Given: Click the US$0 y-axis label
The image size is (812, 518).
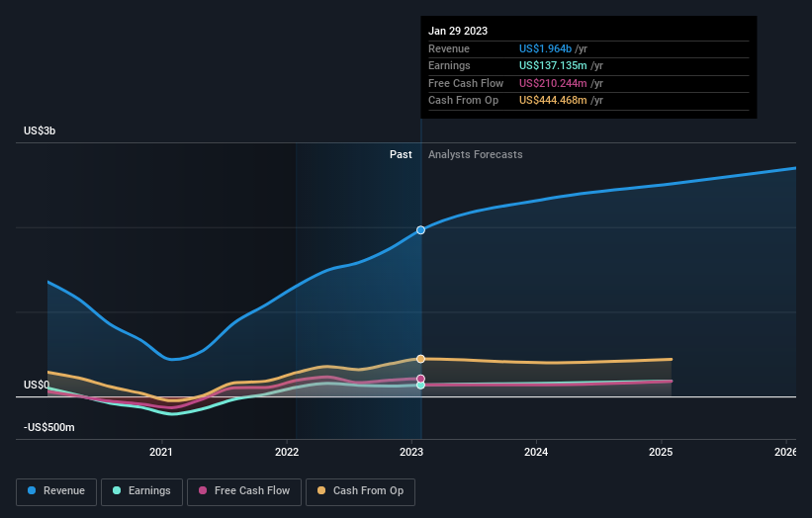Looking at the screenshot, I should click(37, 385).
